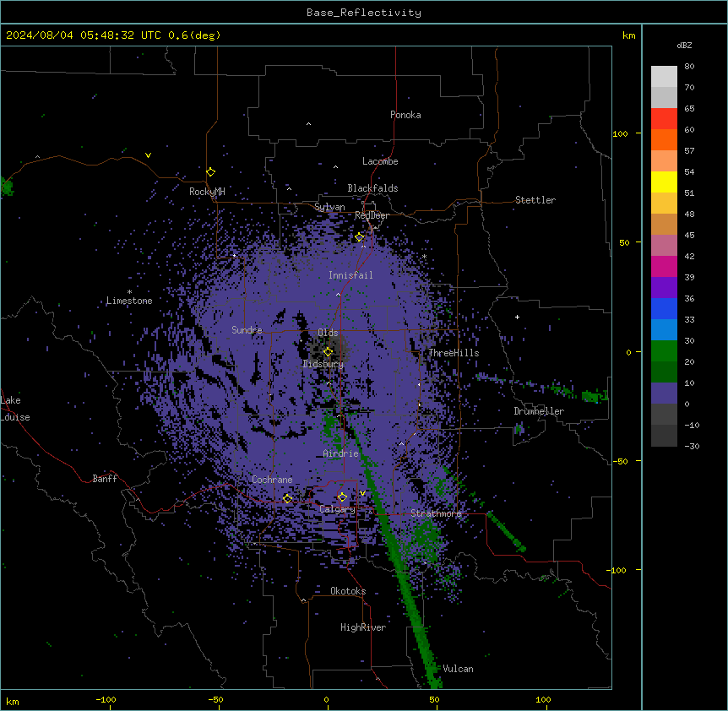Click the Banff label

tap(105, 479)
